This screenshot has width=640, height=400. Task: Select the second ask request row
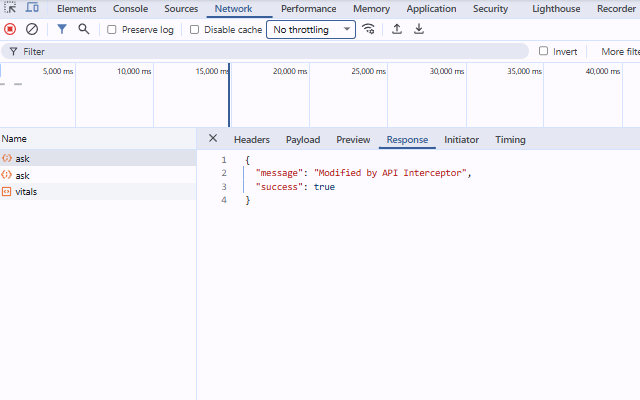tap(98, 175)
